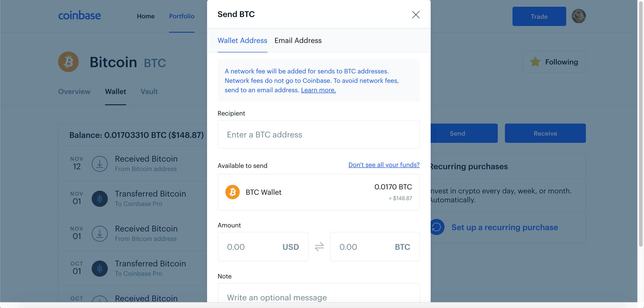
Task: Go to the Portfolio page
Action: (x=182, y=16)
